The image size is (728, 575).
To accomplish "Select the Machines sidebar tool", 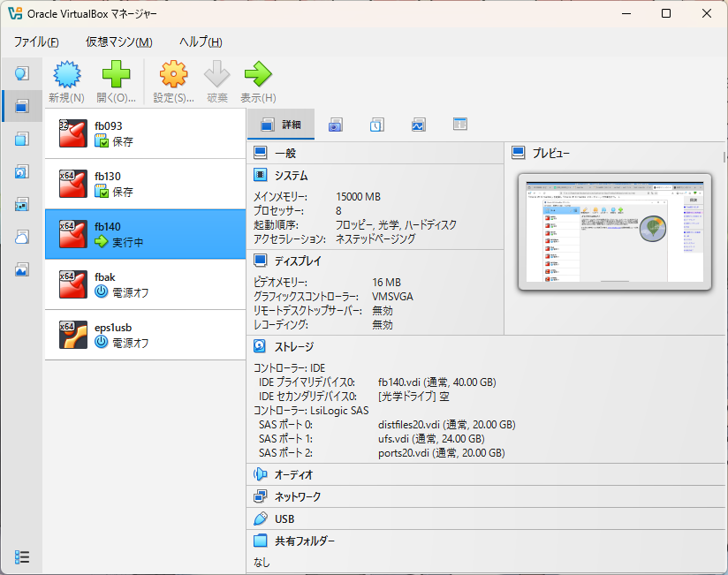I will click(22, 106).
